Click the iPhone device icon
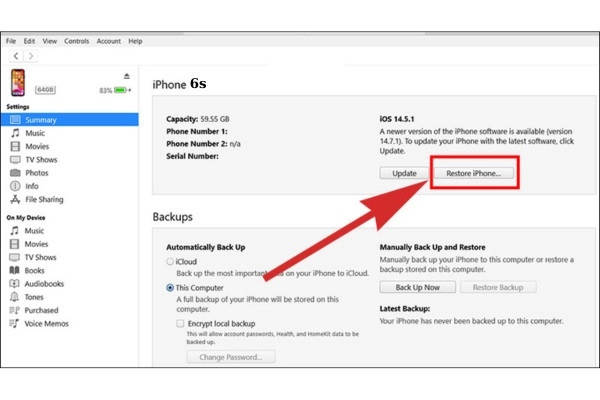Screen dimensions: 600x400 click(20, 84)
